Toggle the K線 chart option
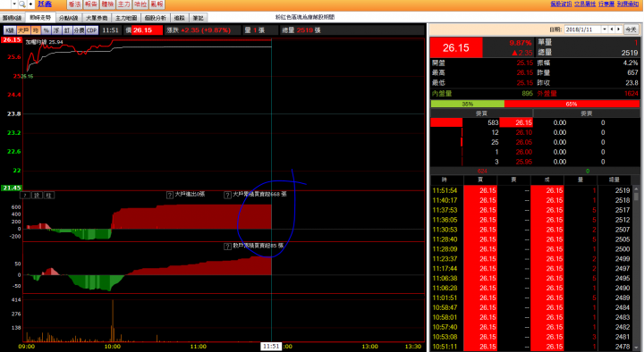 [10, 30]
